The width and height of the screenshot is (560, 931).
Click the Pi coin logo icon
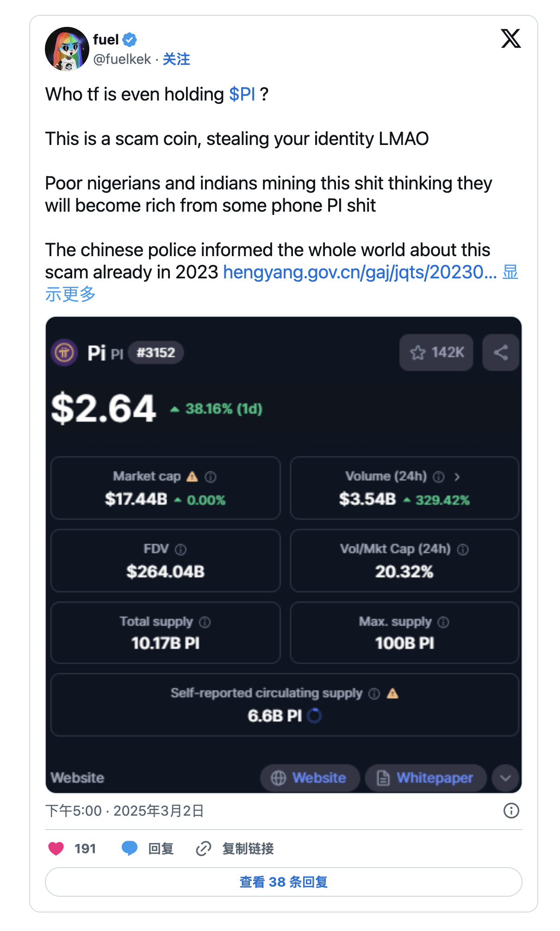coord(64,353)
